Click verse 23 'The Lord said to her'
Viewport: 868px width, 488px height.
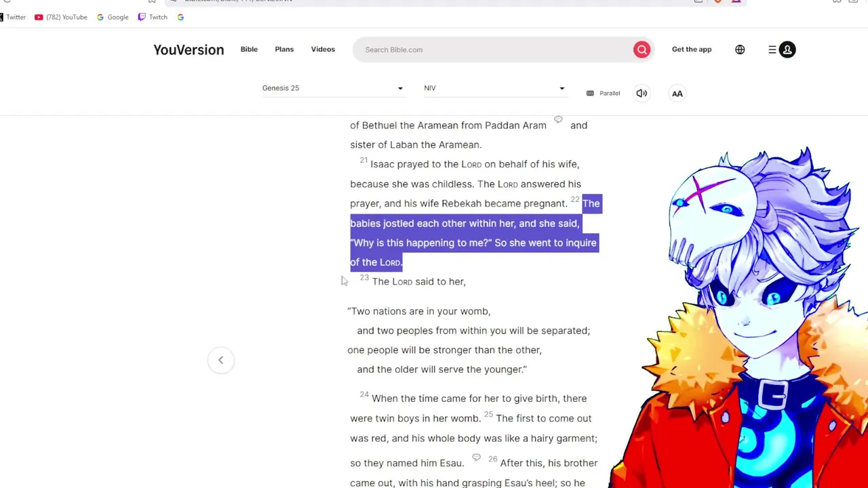tap(418, 281)
